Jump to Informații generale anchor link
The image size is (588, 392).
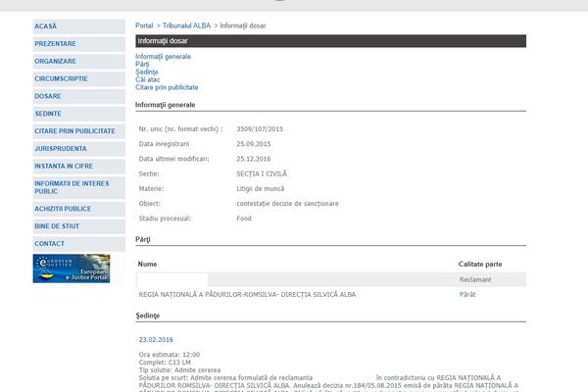(x=163, y=57)
